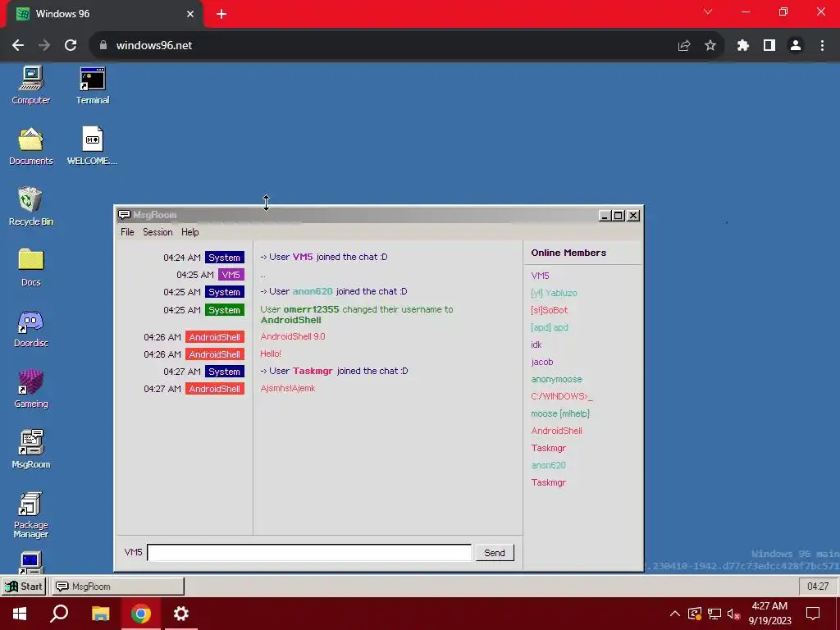This screenshot has height=630, width=840.
Task: Click the MsgRoom message input field
Action: coord(309,552)
